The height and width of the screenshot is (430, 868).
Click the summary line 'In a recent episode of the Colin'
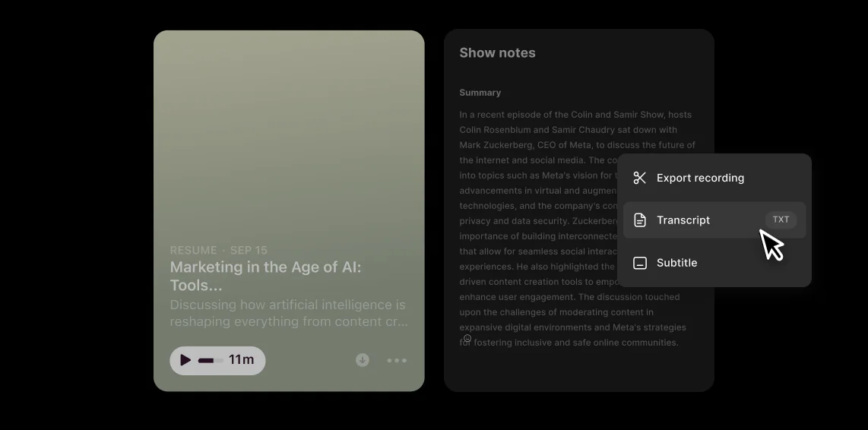coord(575,115)
